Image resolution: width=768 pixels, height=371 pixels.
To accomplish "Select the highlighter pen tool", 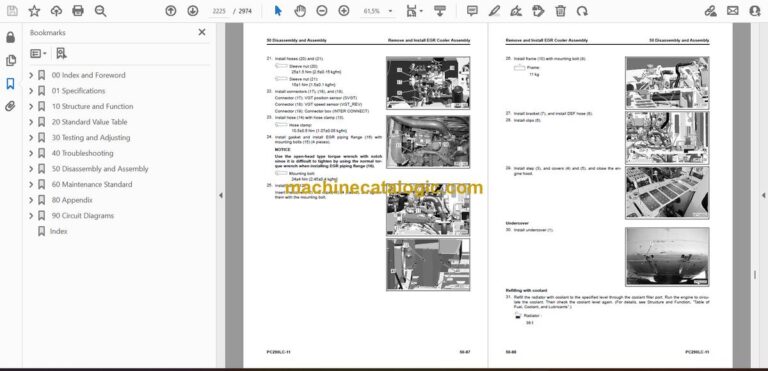I will (x=494, y=11).
